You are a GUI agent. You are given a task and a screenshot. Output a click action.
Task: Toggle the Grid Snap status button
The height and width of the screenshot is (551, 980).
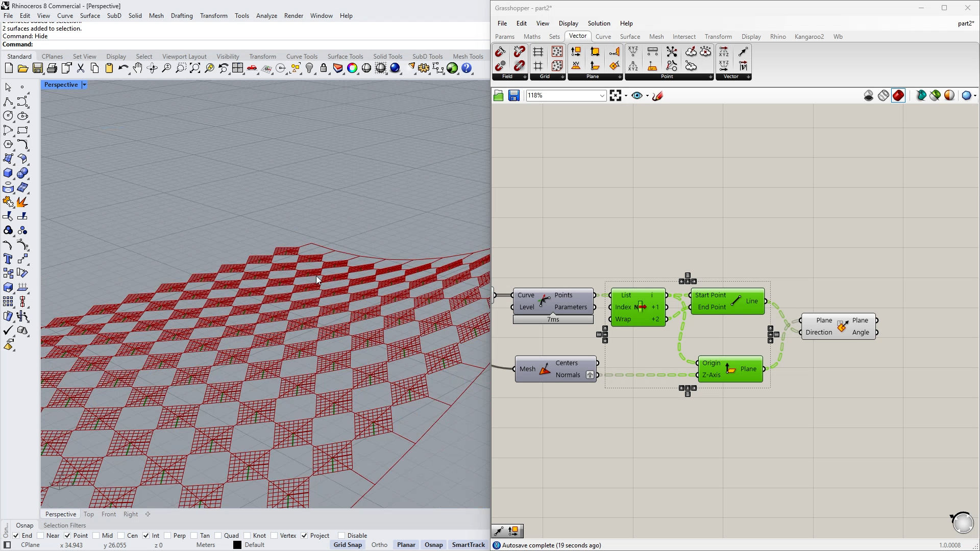348,545
